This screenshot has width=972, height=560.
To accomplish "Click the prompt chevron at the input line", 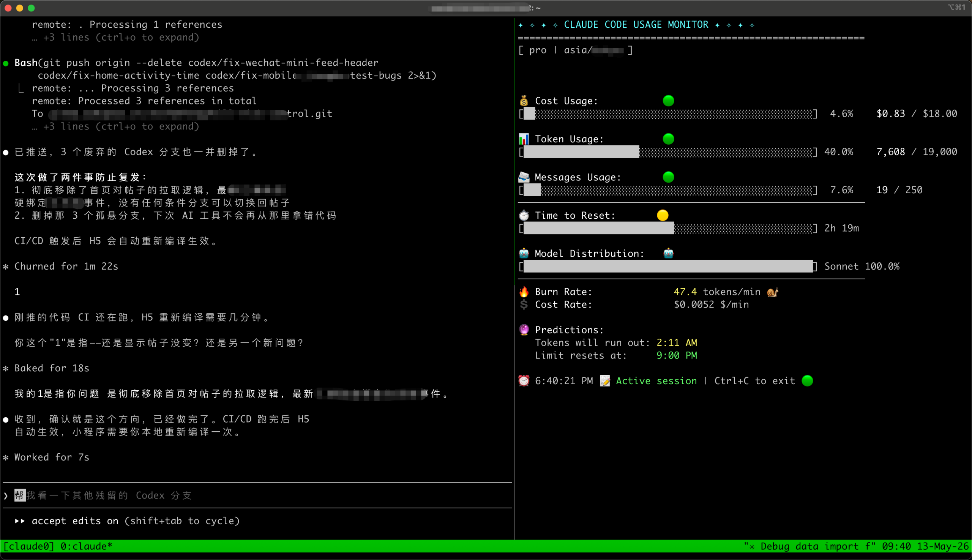I will click(x=6, y=496).
